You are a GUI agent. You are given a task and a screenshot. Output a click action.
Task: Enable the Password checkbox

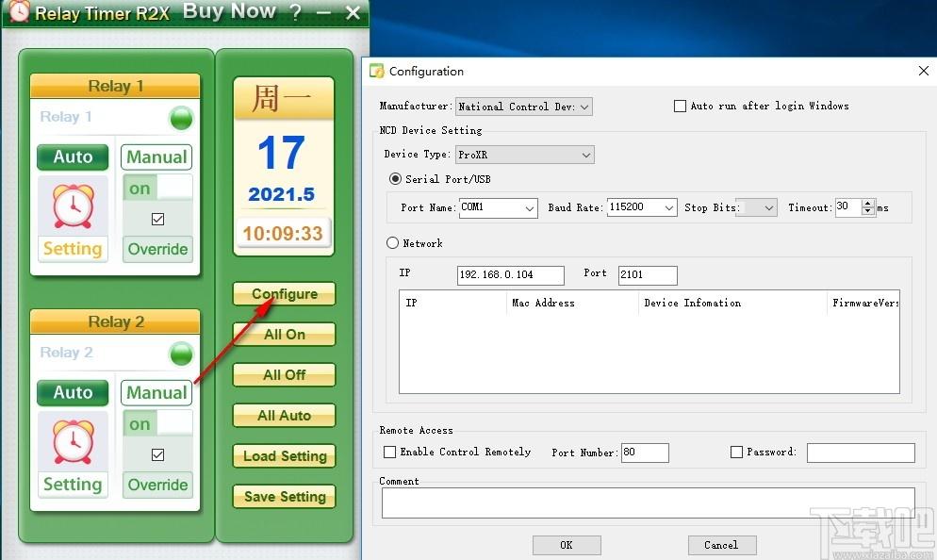[737, 452]
